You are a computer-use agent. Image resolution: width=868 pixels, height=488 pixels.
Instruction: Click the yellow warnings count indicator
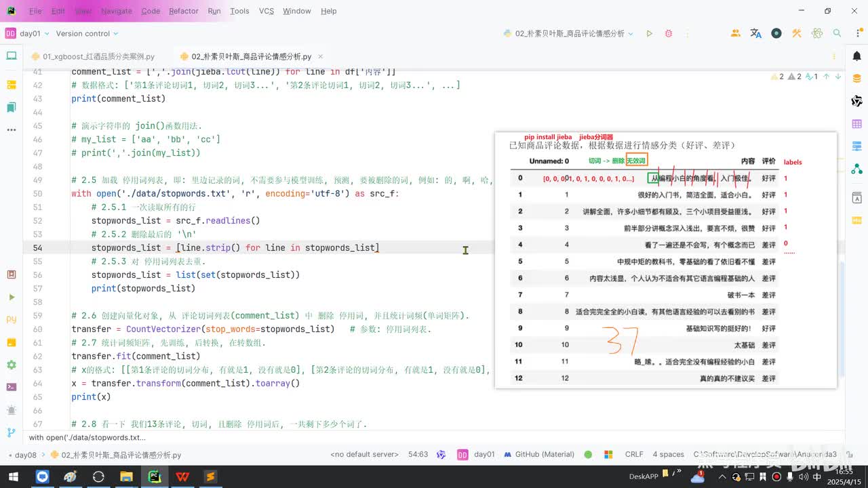(x=778, y=77)
